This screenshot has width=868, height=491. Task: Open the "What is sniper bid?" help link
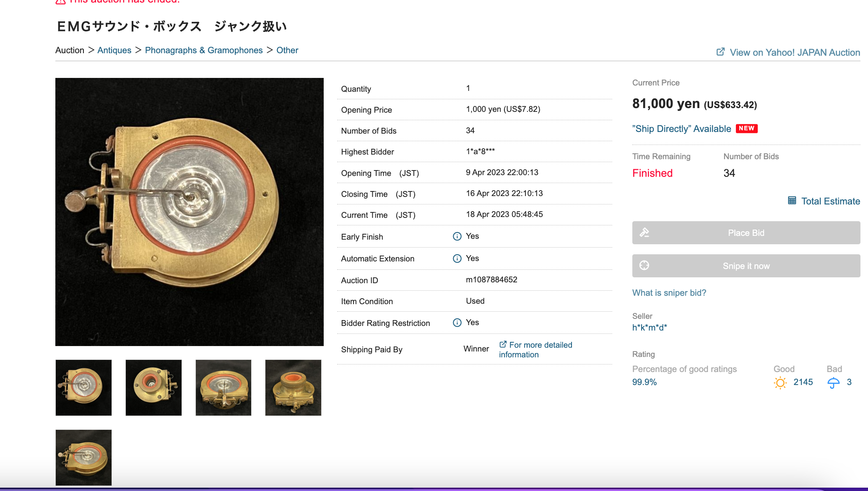669,293
